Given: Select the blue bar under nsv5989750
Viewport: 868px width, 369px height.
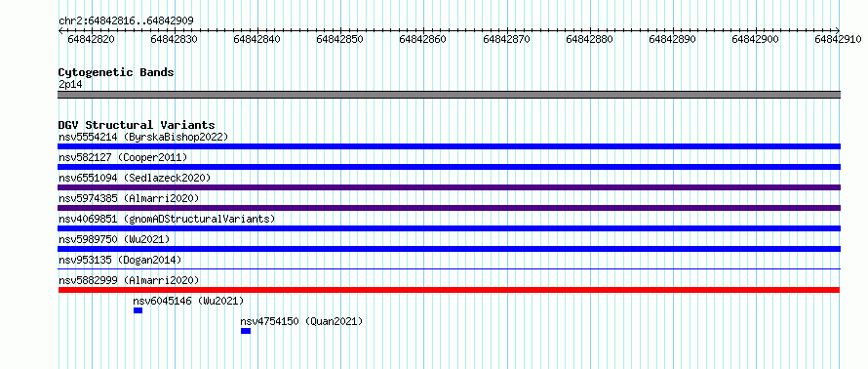Looking at the screenshot, I should click(449, 249).
